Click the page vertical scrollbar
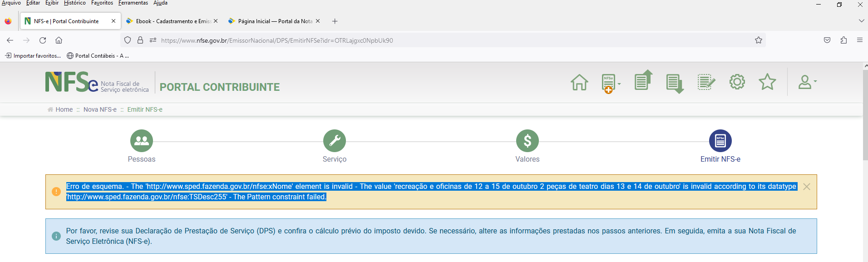Viewport: 868px width, 262px height. 865,114
